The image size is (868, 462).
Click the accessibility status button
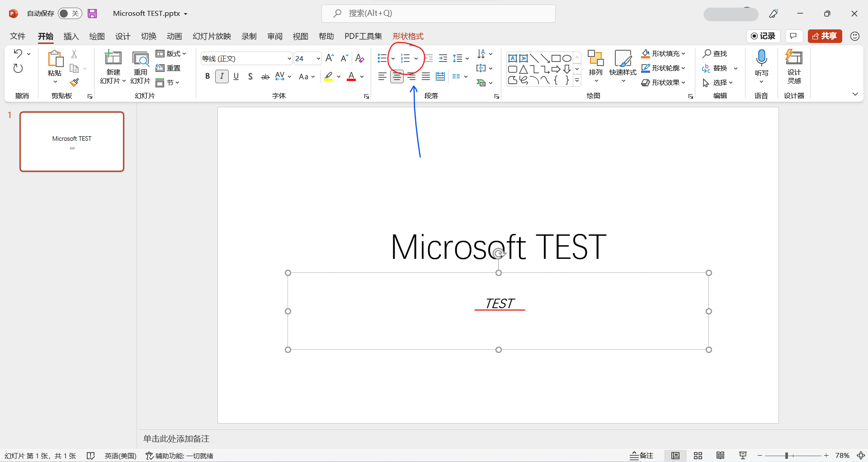pyautogui.click(x=179, y=456)
